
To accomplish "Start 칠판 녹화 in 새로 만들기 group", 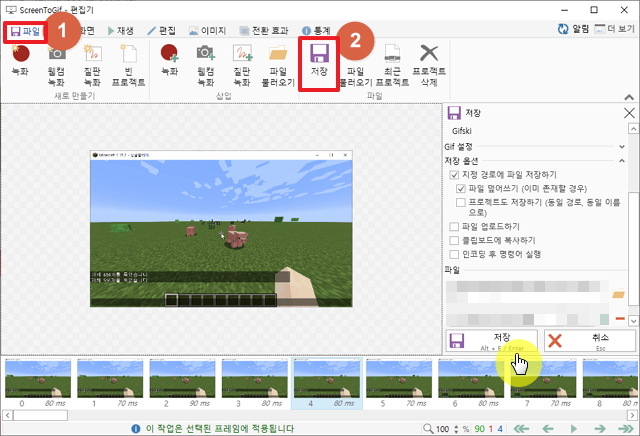I will pyautogui.click(x=92, y=65).
